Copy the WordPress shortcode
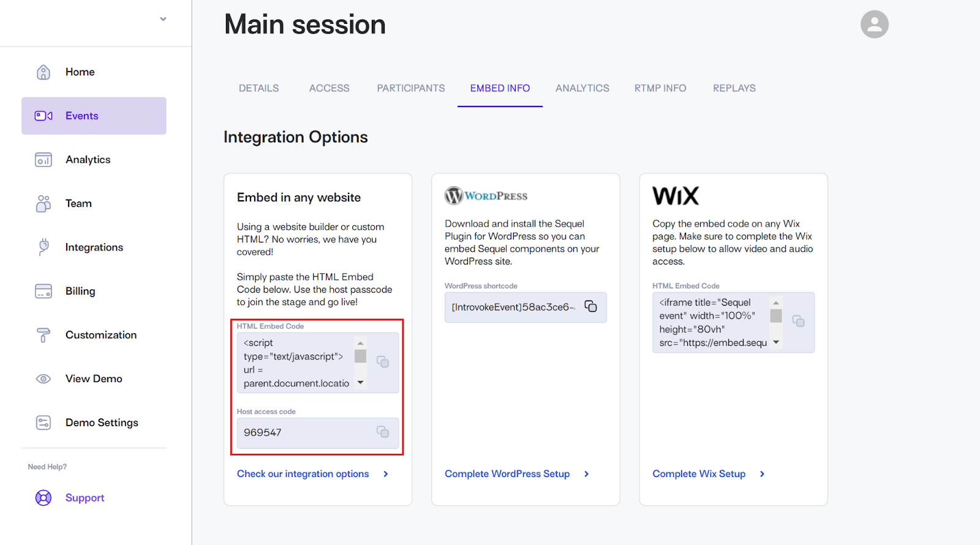Screen dimensions: 980x545 [590, 306]
